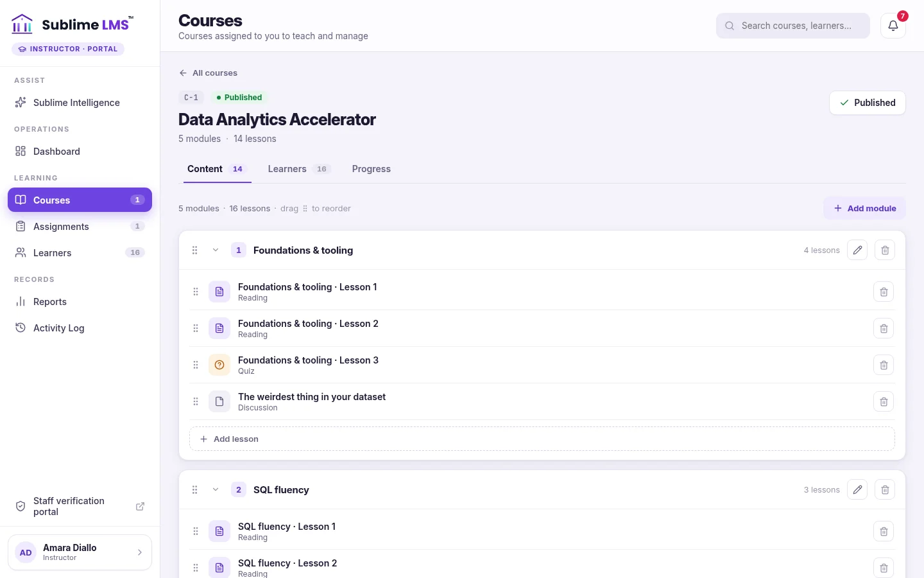Click drag handle of Foundations Lesson 3
924x578 pixels.
pyautogui.click(x=196, y=365)
